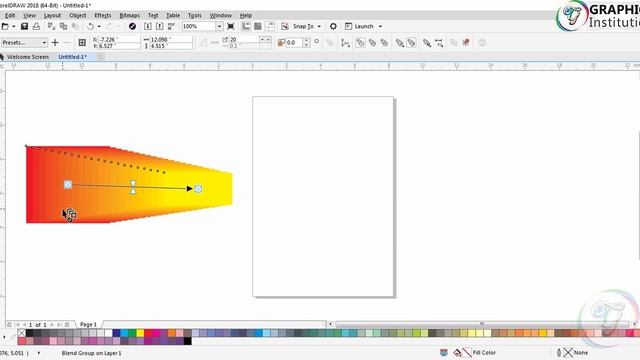
Task: Add blend preset with plus icon
Action: 55,42
